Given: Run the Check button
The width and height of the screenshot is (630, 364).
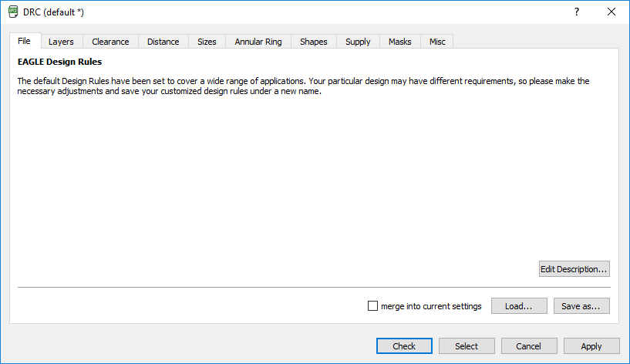Looking at the screenshot, I should (x=404, y=346).
